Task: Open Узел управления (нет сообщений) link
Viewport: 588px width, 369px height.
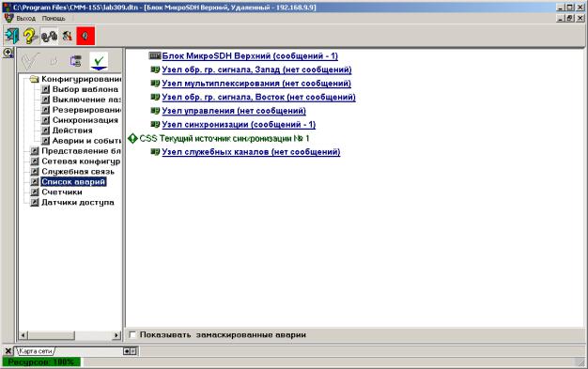Action: [x=234, y=111]
